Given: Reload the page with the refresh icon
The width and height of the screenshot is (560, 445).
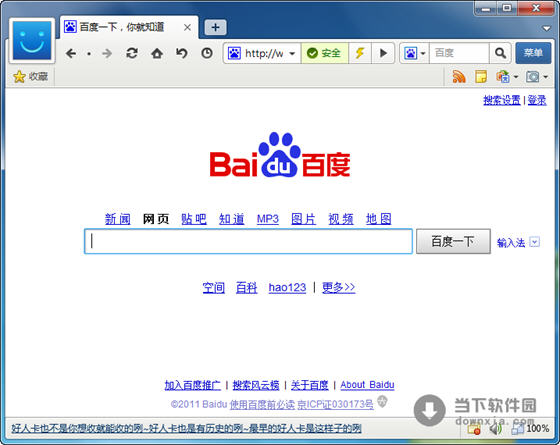Looking at the screenshot, I should [132, 54].
